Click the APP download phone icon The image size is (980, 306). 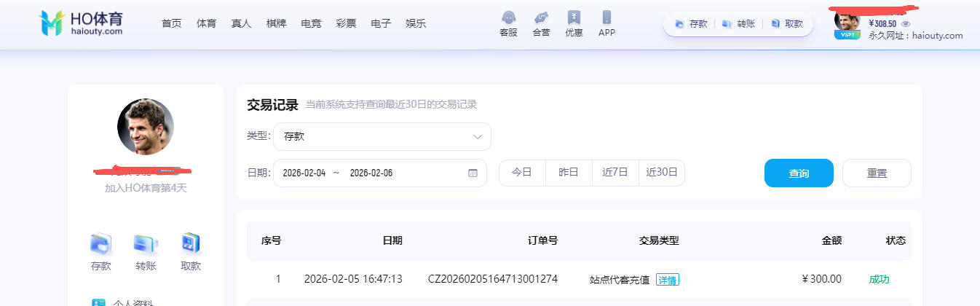pos(606,18)
